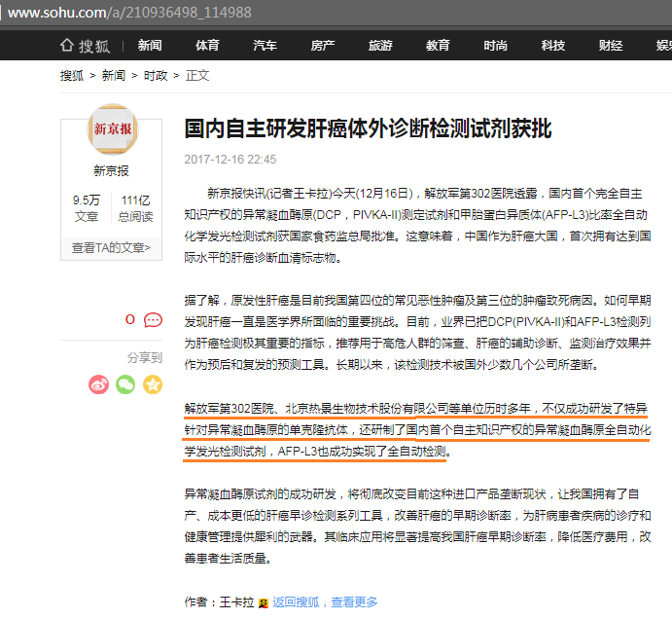Open the 汽车 nav menu item
The width and height of the screenshot is (672, 619).
(x=265, y=45)
